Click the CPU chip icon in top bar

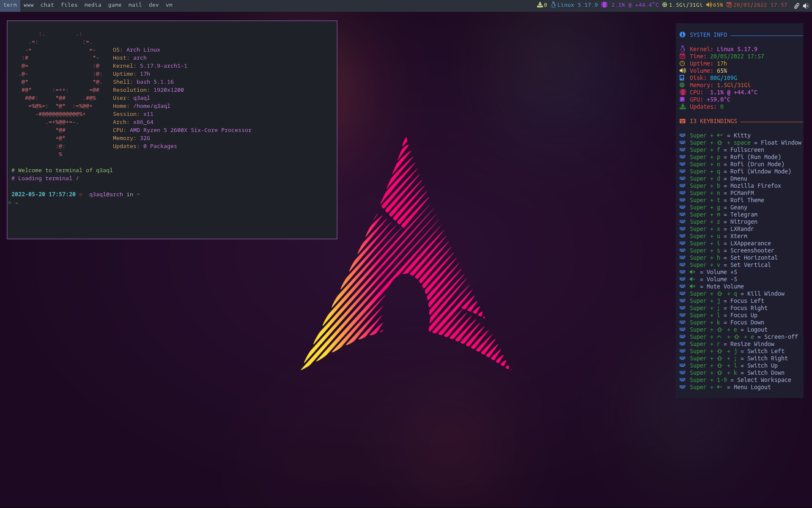pos(605,5)
